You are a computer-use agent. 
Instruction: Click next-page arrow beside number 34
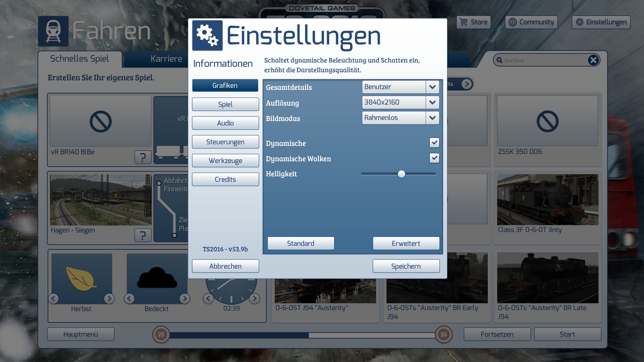click(x=467, y=84)
